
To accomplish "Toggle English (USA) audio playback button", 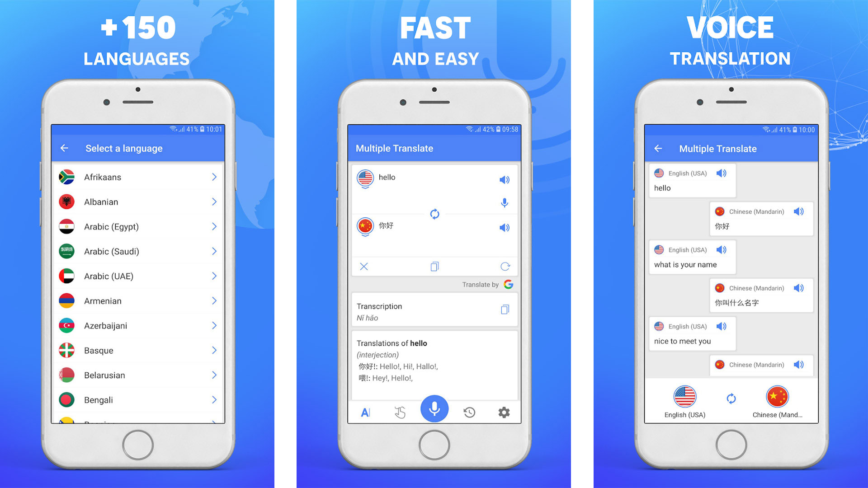I will tap(719, 173).
